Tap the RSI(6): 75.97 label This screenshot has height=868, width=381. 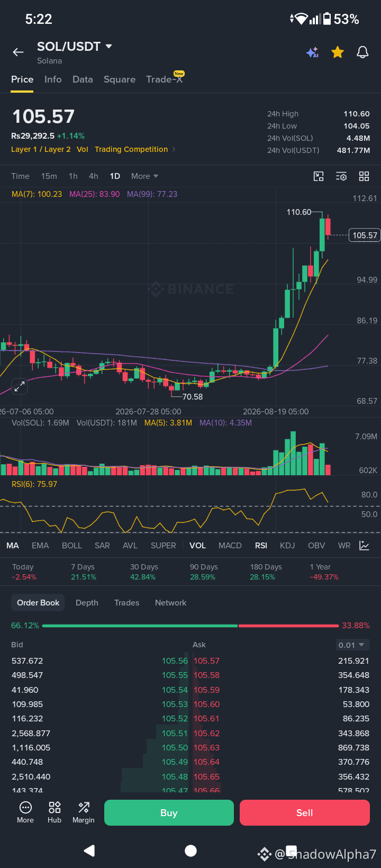[34, 484]
